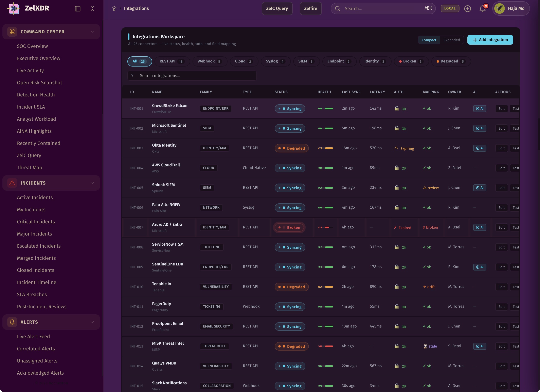Collapse the Command Center section
540x392 pixels.
point(92,32)
